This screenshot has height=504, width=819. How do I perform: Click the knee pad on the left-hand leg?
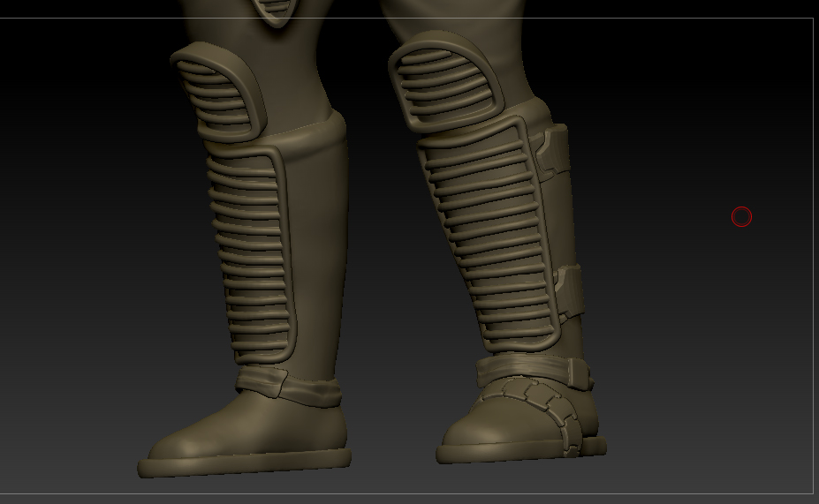[219, 91]
